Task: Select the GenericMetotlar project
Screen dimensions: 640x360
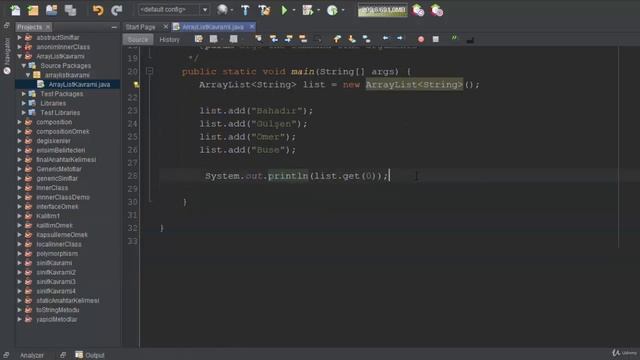Action: click(59, 169)
